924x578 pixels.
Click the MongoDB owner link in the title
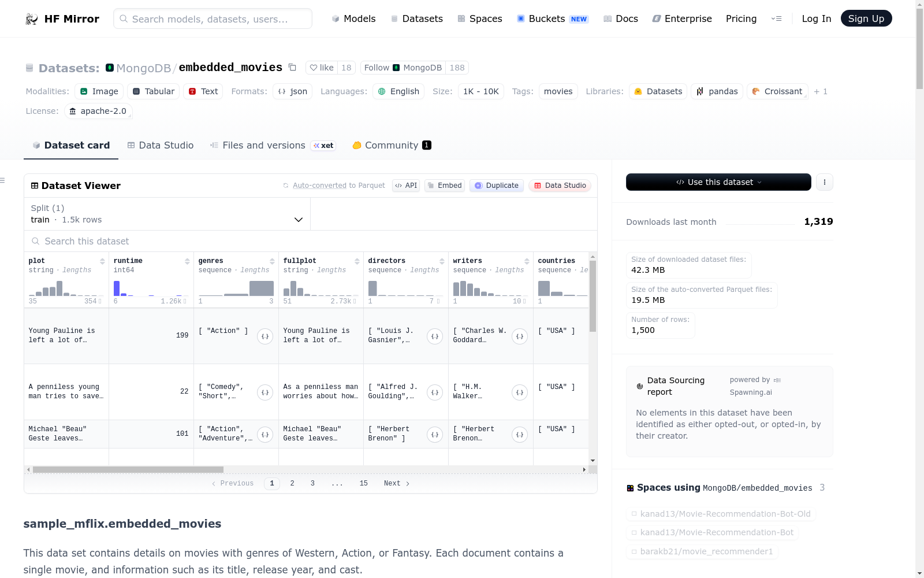click(x=144, y=68)
